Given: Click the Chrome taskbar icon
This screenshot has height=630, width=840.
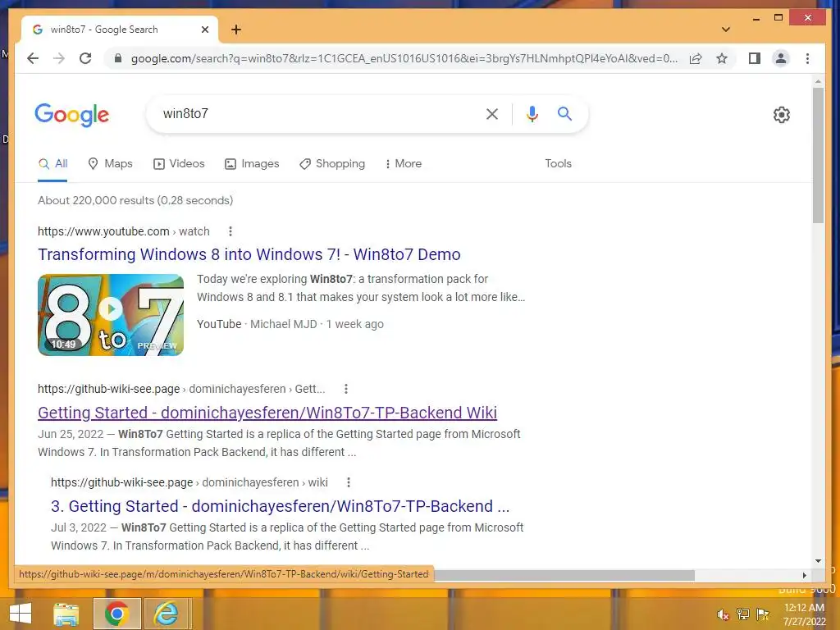Looking at the screenshot, I should click(x=116, y=614).
